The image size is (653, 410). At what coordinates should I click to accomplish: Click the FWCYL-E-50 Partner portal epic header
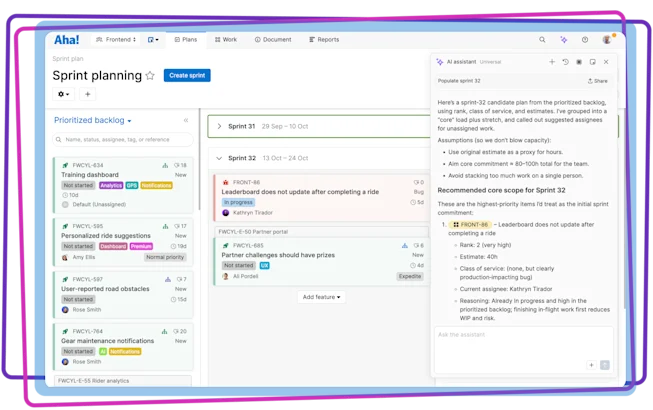coord(322,232)
